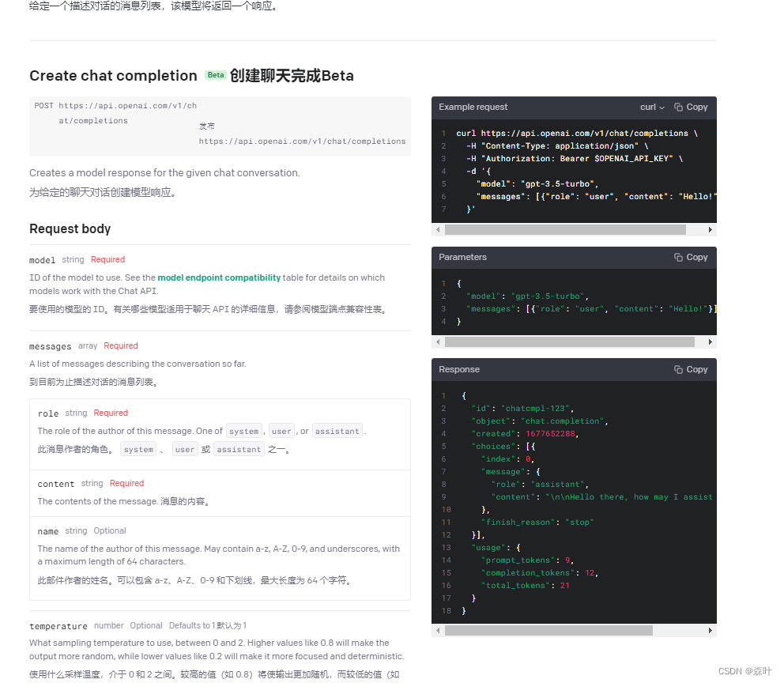The width and height of the screenshot is (784, 683).
Task: Select the user role badge
Action: click(x=281, y=431)
